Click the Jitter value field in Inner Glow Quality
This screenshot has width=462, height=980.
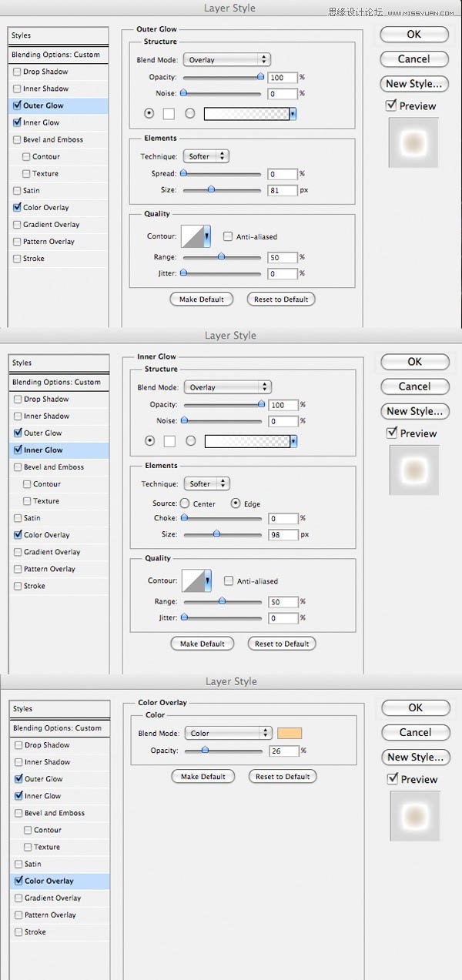click(x=283, y=618)
